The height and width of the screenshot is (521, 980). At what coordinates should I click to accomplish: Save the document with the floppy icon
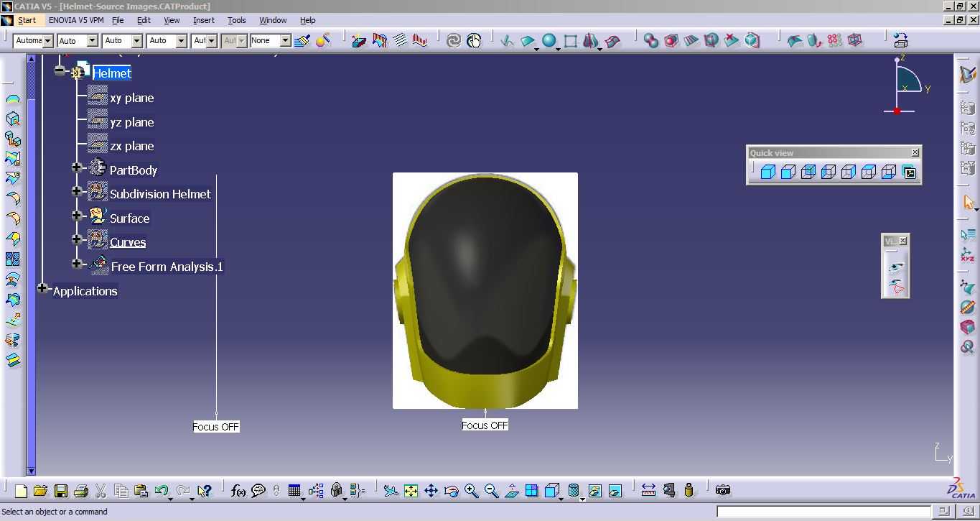point(61,491)
